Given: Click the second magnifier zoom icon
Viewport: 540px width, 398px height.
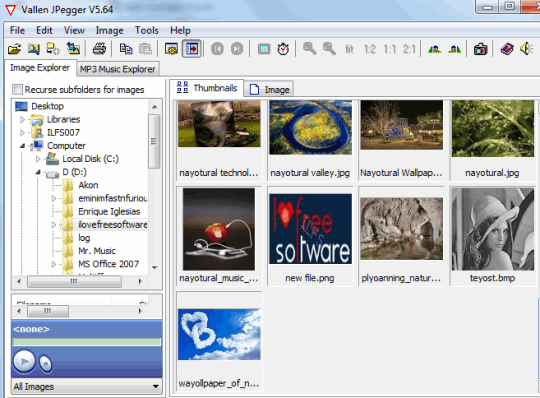Looking at the screenshot, I should 329,49.
